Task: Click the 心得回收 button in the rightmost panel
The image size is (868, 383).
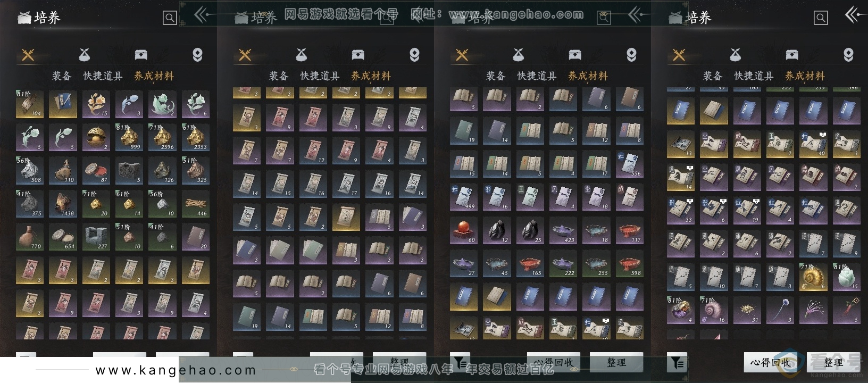Action: pos(770,362)
